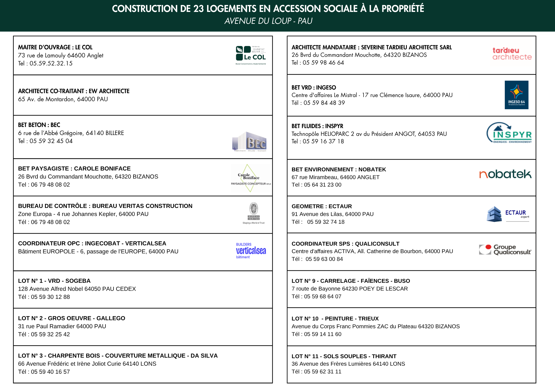
Task: Select address "Centre d'affaires Le Mistral - 17 rue Clémence Isaure"
Action: tap(356, 95)
